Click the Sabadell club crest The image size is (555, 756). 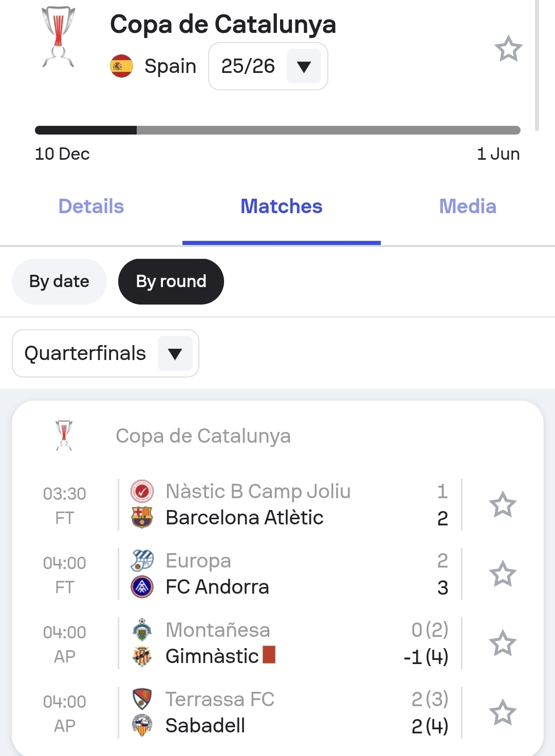(142, 726)
